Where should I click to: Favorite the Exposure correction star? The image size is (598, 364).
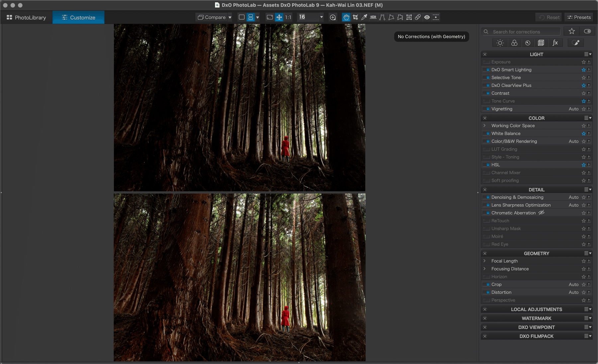coord(584,62)
